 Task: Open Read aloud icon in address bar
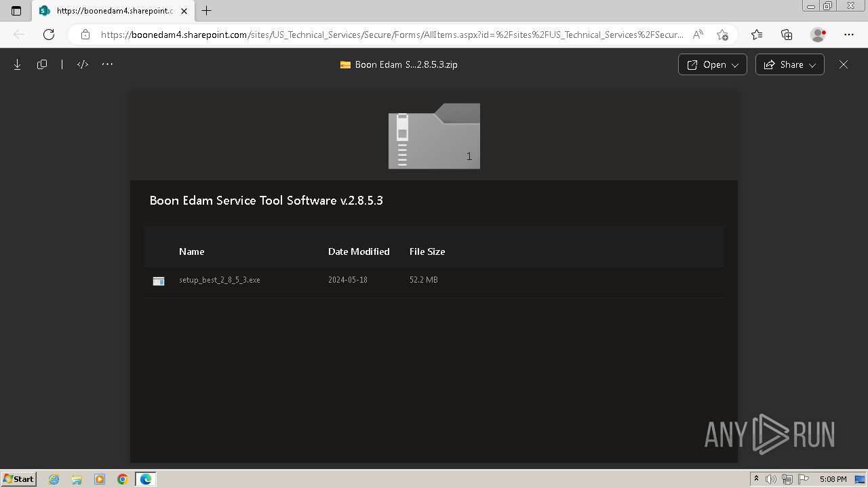(698, 35)
